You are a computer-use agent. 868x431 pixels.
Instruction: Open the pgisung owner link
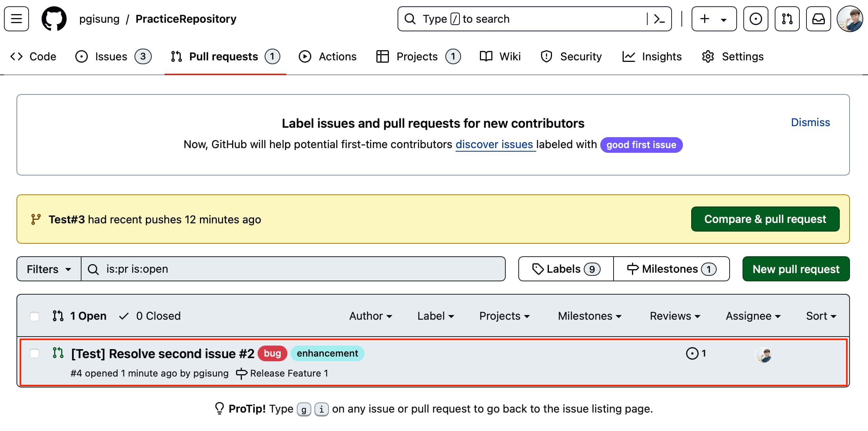[x=99, y=19]
